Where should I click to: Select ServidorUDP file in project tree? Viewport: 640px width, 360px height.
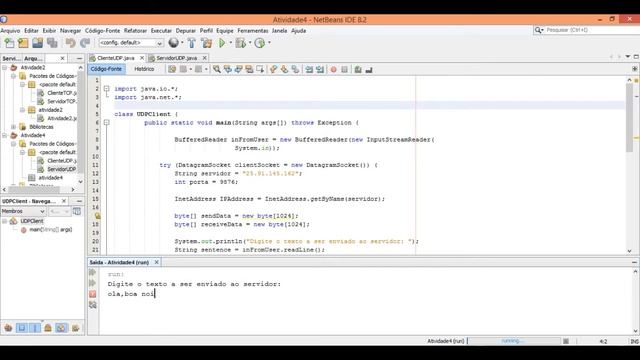click(x=61, y=169)
